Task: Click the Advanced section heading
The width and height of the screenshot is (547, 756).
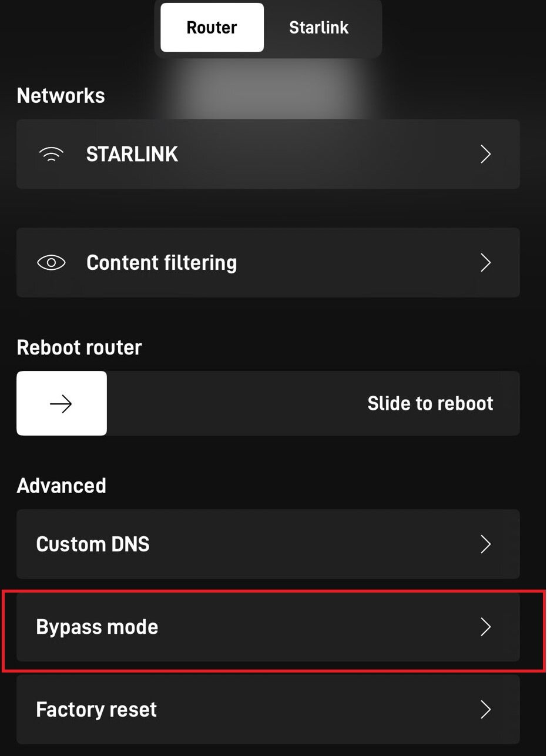Action: tap(62, 486)
